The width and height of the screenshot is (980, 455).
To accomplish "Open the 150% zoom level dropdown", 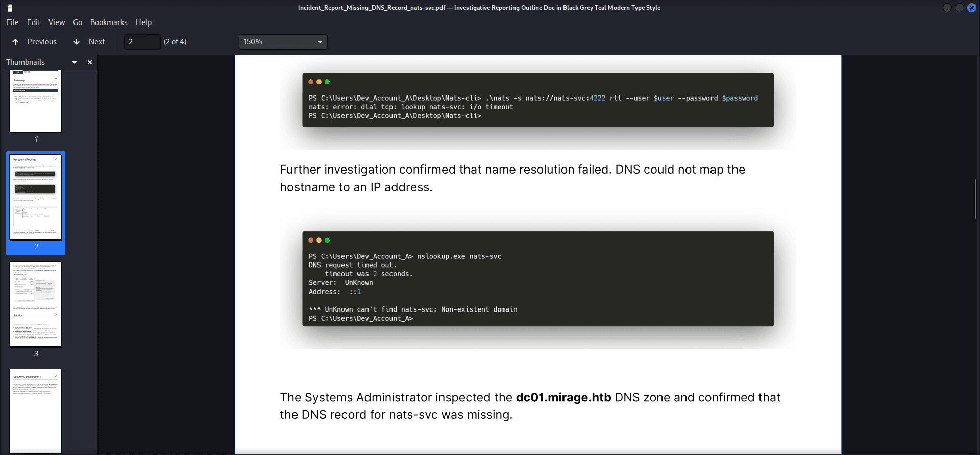I will click(283, 42).
